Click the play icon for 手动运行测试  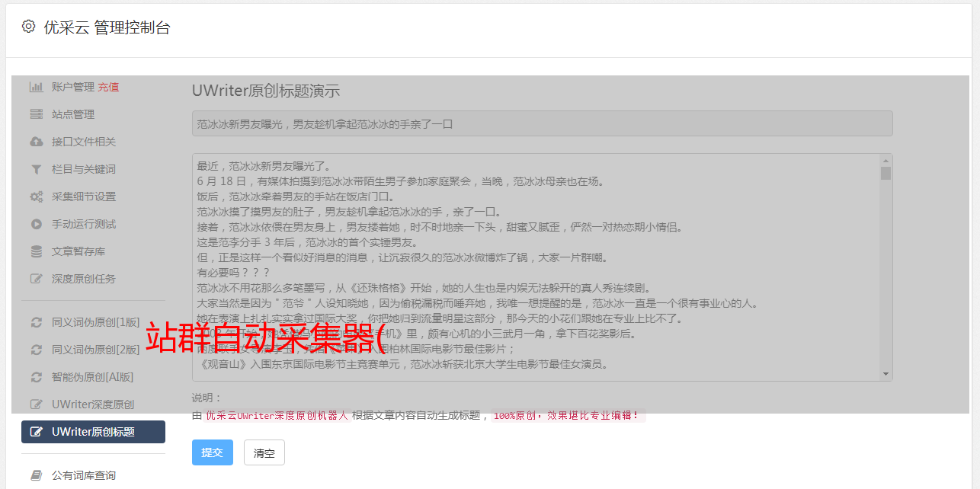point(36,224)
